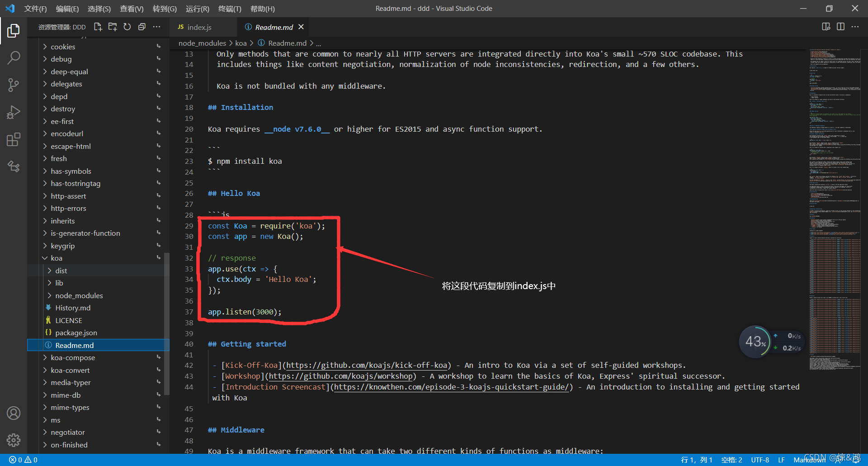Open 编辑(E) menu
The width and height of the screenshot is (868, 466).
coord(67,9)
